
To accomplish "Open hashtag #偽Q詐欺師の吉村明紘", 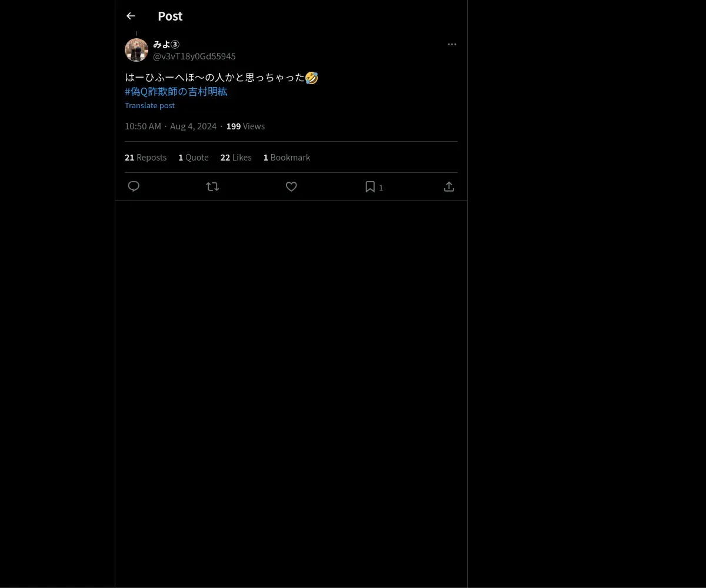I will [176, 91].
